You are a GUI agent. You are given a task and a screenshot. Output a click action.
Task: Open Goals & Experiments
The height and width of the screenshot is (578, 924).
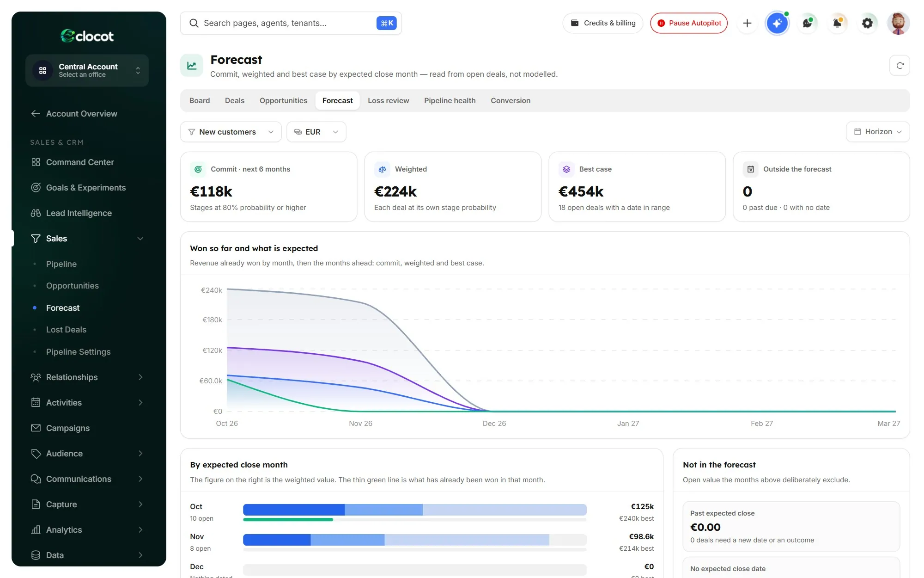[x=87, y=188]
